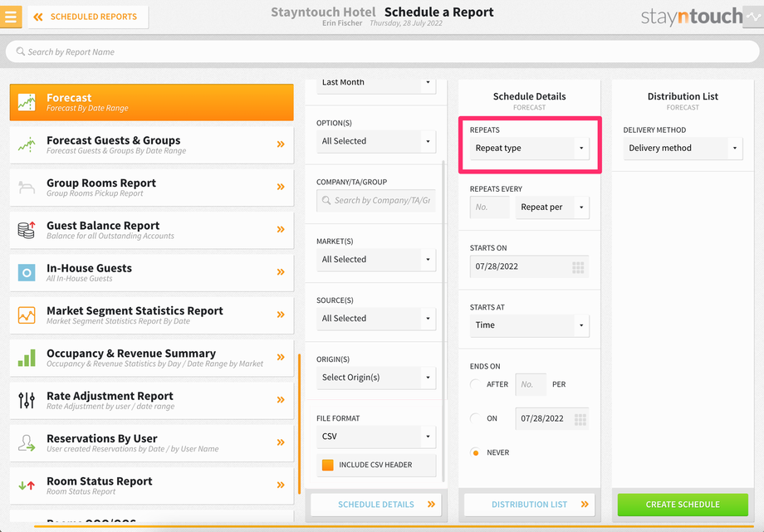Click the sliders icon for Rate Adjustment Report

coord(27,401)
